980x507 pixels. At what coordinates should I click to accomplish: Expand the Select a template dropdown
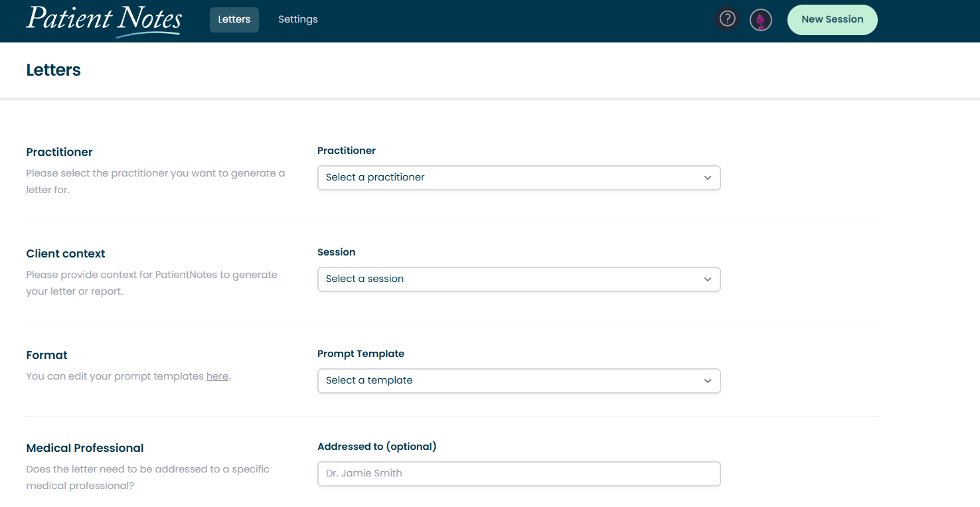519,381
